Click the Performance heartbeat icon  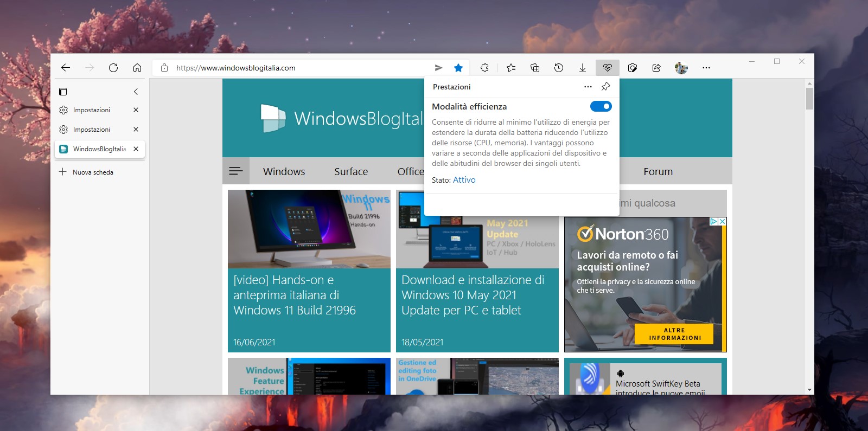[607, 68]
